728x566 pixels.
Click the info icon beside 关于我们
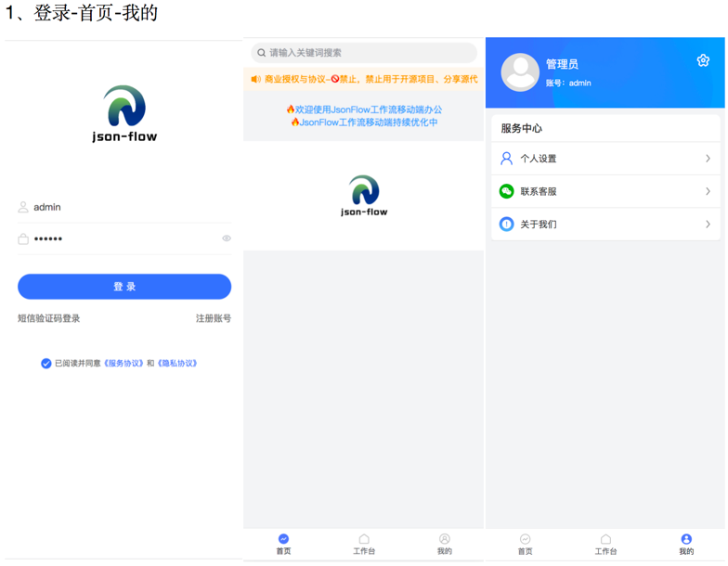[x=506, y=224]
